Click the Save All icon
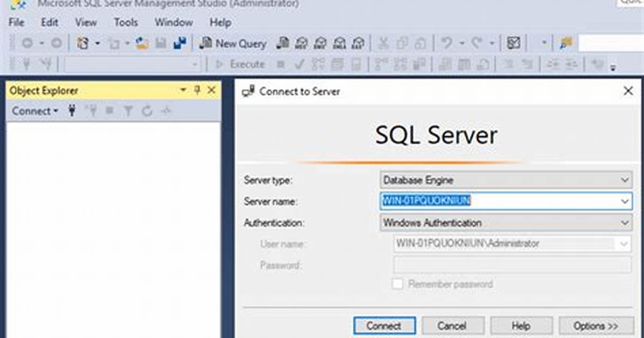The width and height of the screenshot is (644, 338). click(180, 43)
